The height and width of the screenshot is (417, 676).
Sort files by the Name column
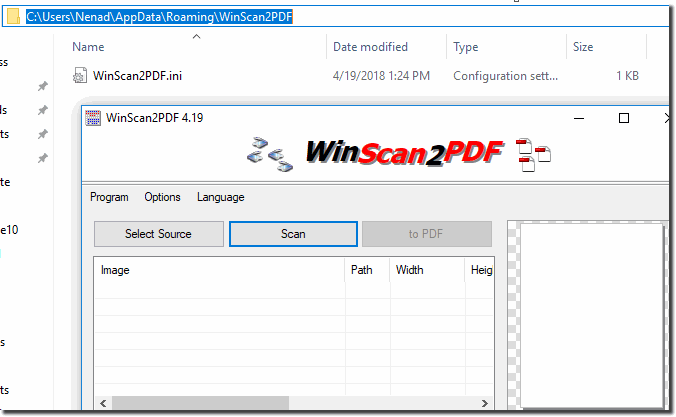coord(88,47)
